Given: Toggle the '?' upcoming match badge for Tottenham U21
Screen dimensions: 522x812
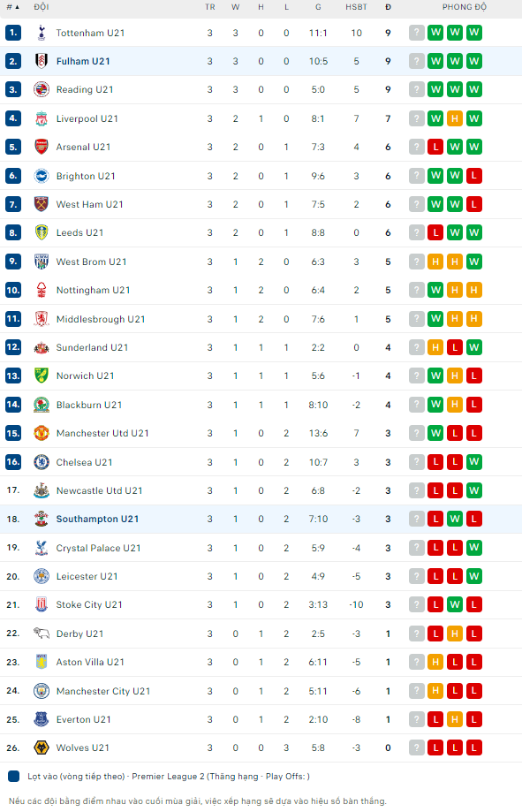Looking at the screenshot, I should tap(416, 33).
